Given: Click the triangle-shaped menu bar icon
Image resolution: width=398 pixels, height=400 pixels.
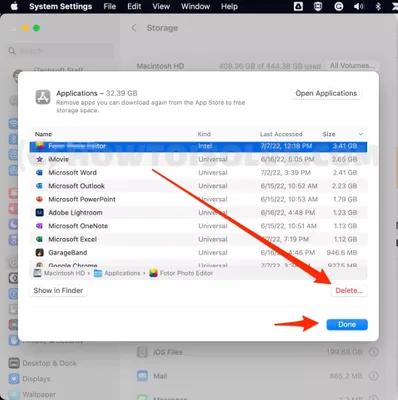Looking at the screenshot, I should pos(298,6).
